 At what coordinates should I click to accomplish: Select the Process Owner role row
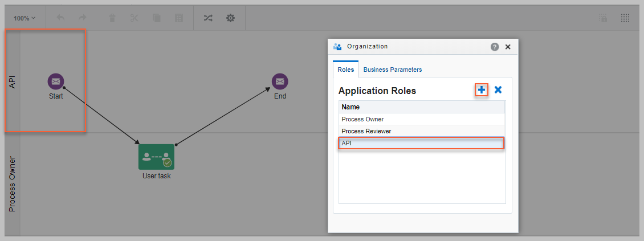pos(422,119)
